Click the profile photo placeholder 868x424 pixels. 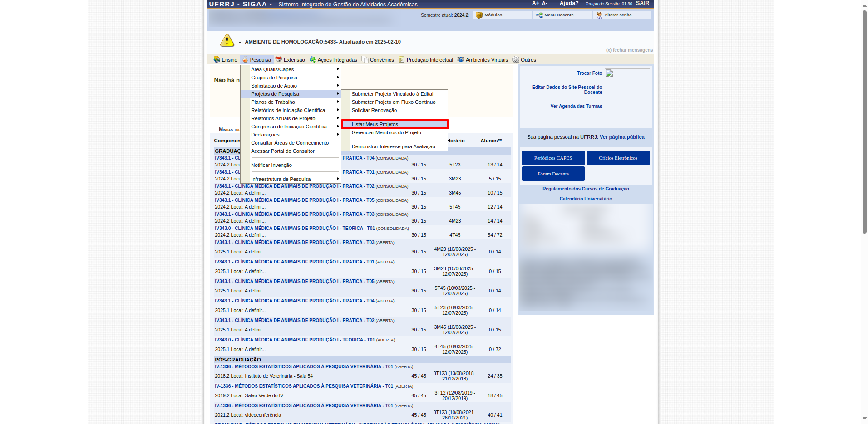point(627,97)
